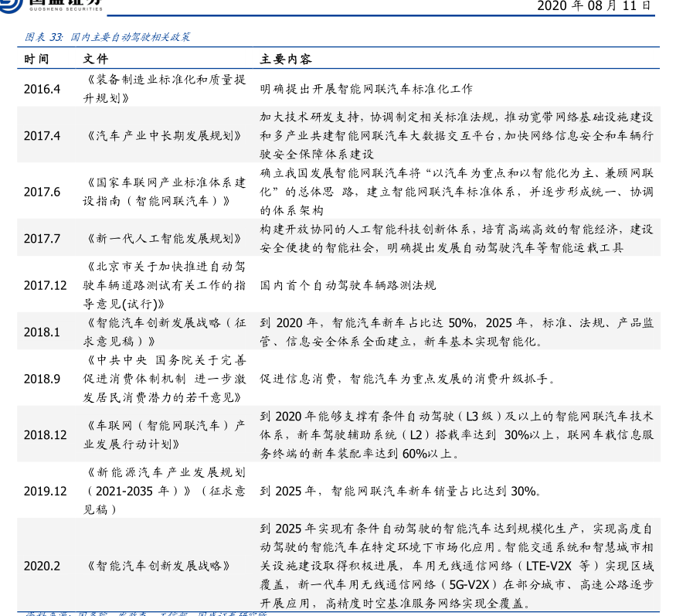Click the 2019.12 date cell
Screen dimensions: 676x616
[x=45, y=490]
